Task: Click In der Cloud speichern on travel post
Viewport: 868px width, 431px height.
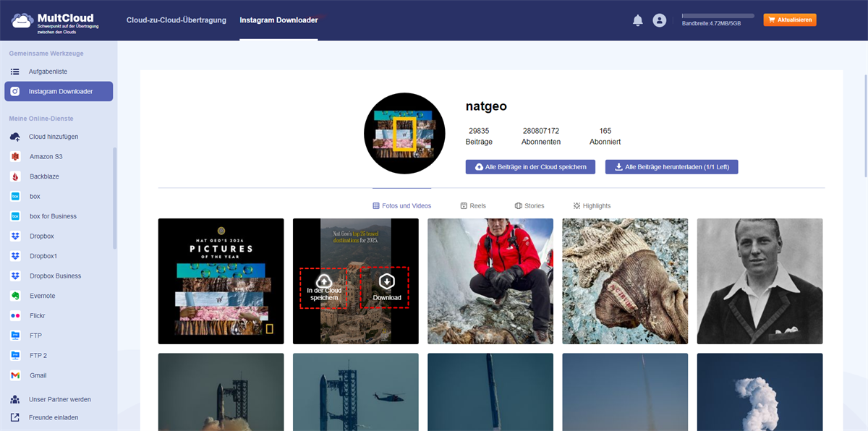Action: click(323, 288)
